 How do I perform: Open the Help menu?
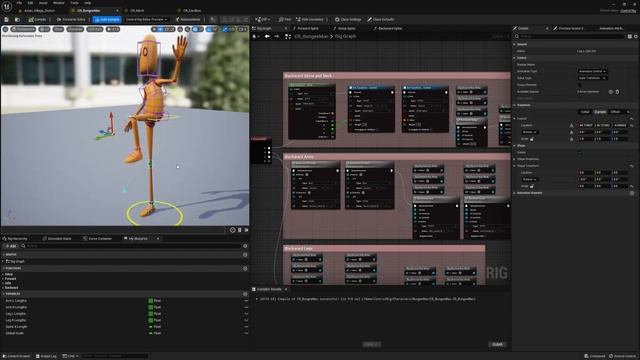point(87,3)
